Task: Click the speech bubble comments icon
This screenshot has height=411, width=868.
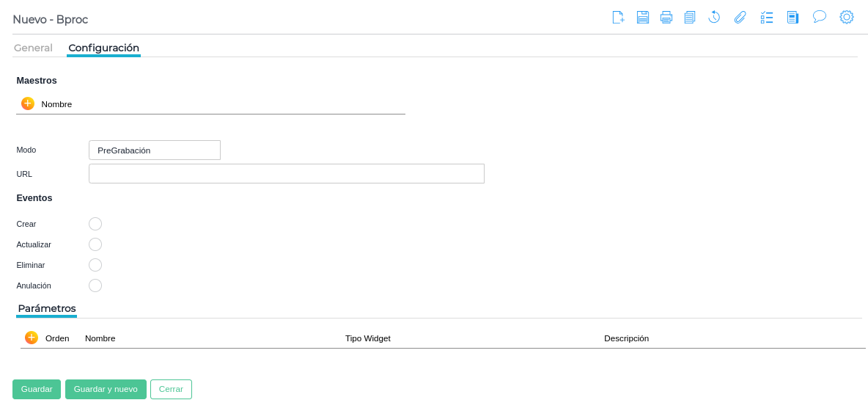Action: (820, 16)
